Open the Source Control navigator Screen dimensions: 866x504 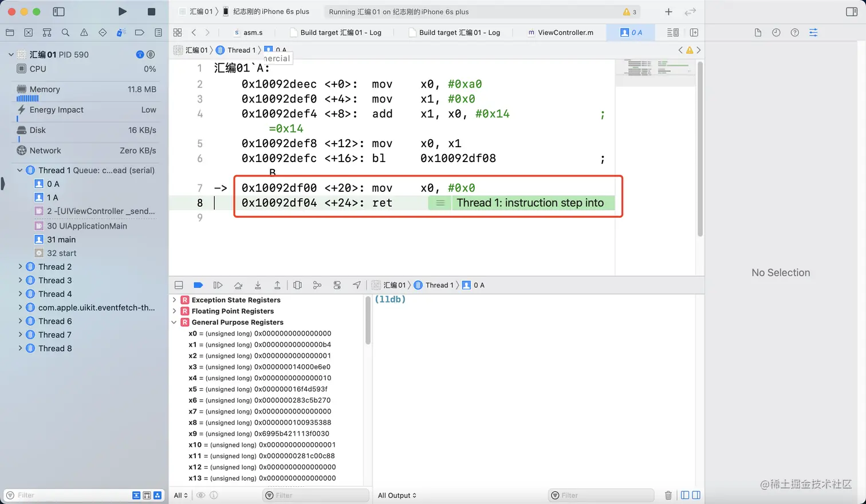coord(29,33)
